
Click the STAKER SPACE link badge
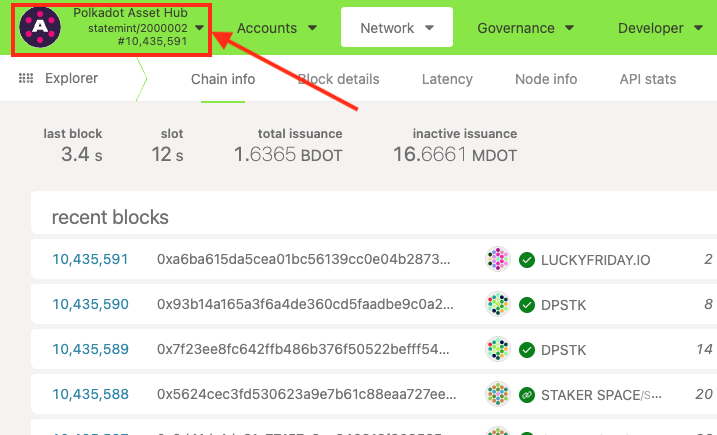527,394
